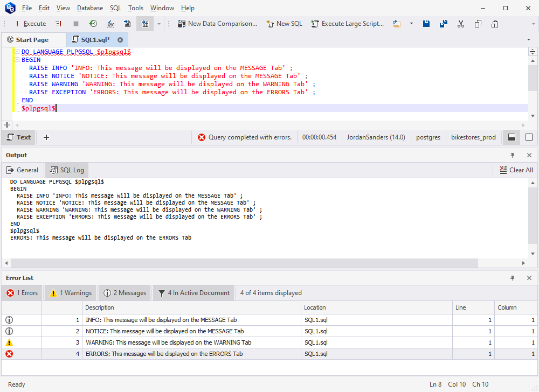Click the Execute button in toolbar
Image resolution: width=539 pixels, height=392 pixels.
coord(31,24)
